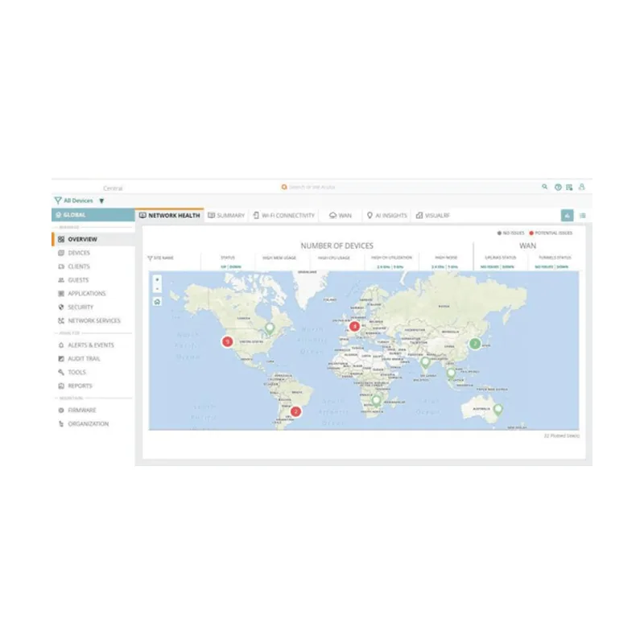The image size is (644, 644).
Task: Click the green pin marker in Australia
Action: coord(498,410)
